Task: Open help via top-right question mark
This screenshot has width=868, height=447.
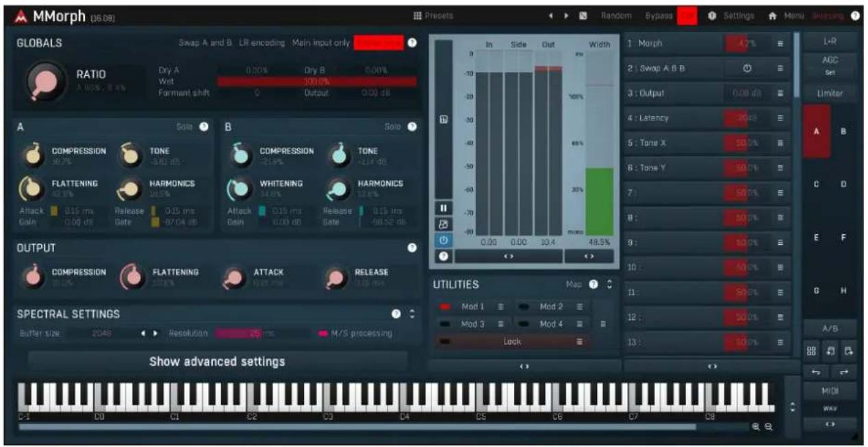Action: coord(855,16)
